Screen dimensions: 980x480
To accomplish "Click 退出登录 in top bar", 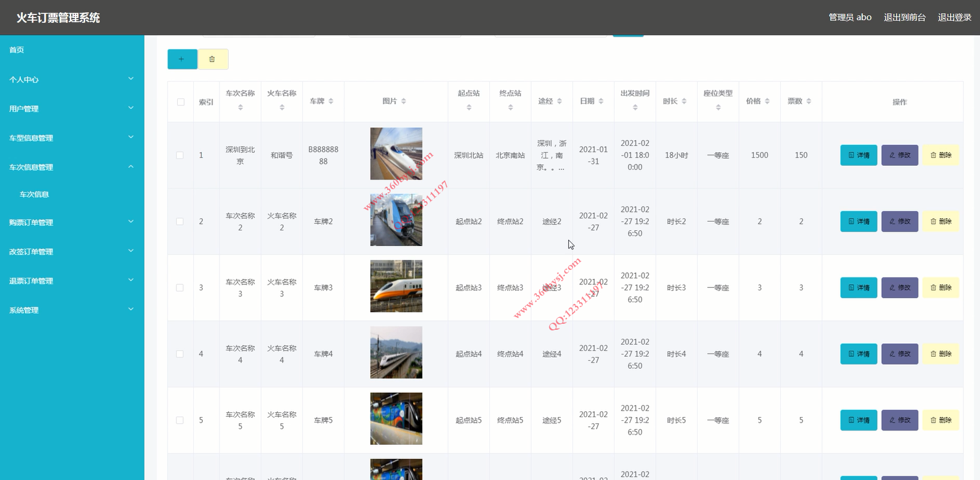I will click(x=954, y=17).
